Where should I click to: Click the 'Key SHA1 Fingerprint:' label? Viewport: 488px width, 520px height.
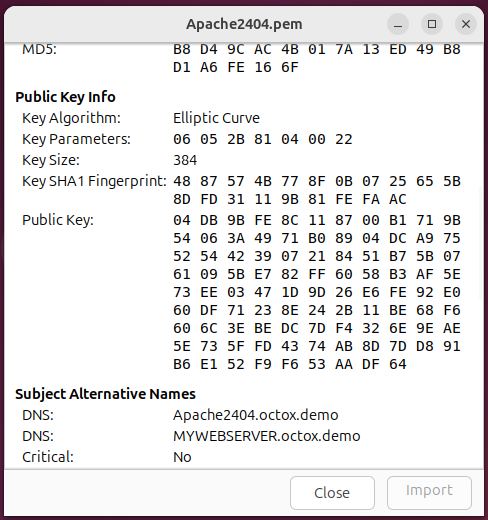coord(94,181)
